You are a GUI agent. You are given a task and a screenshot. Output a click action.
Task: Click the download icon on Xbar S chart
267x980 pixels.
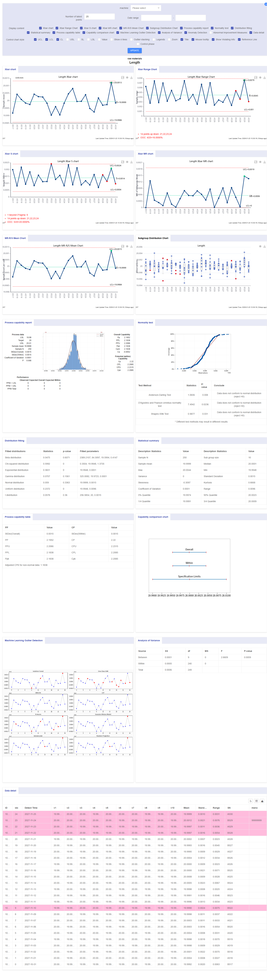[132, 162]
